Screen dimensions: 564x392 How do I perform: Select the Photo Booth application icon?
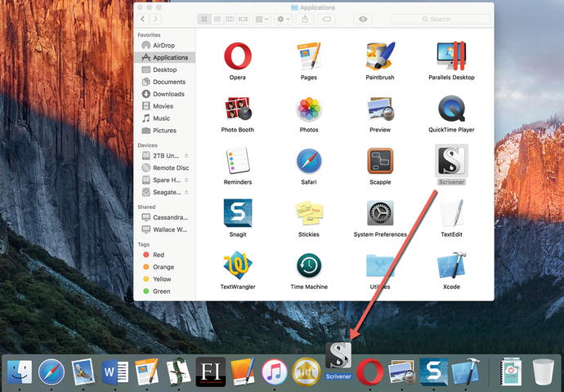[237, 109]
